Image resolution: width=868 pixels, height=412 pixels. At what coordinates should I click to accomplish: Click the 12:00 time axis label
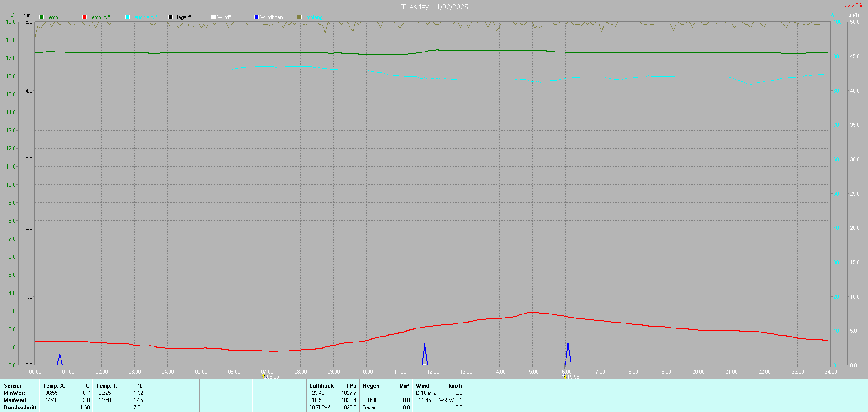[x=433, y=372]
